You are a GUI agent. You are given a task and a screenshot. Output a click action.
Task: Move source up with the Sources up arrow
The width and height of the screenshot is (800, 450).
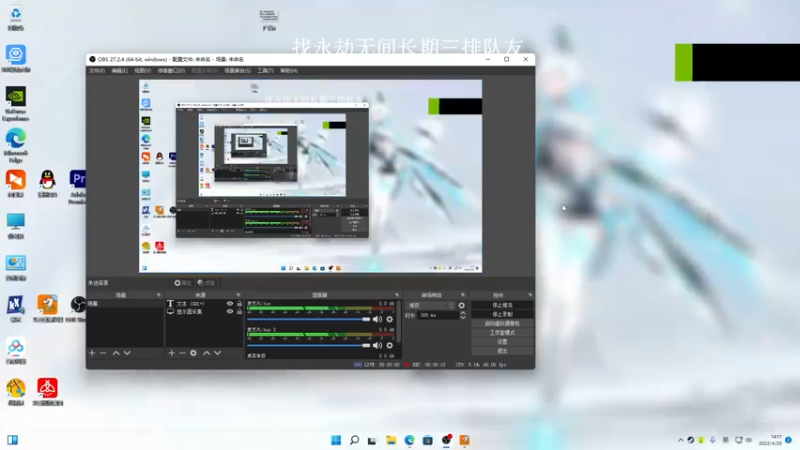point(207,353)
